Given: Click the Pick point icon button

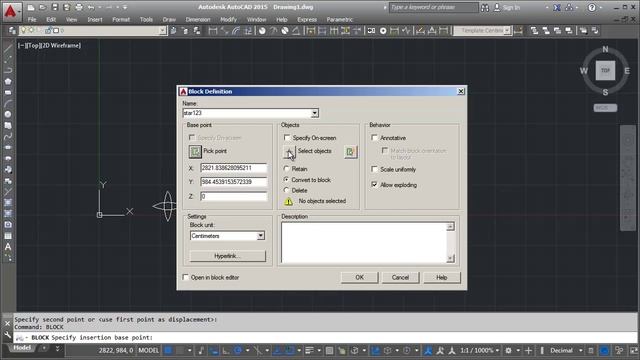Looking at the screenshot, I should (x=195, y=152).
